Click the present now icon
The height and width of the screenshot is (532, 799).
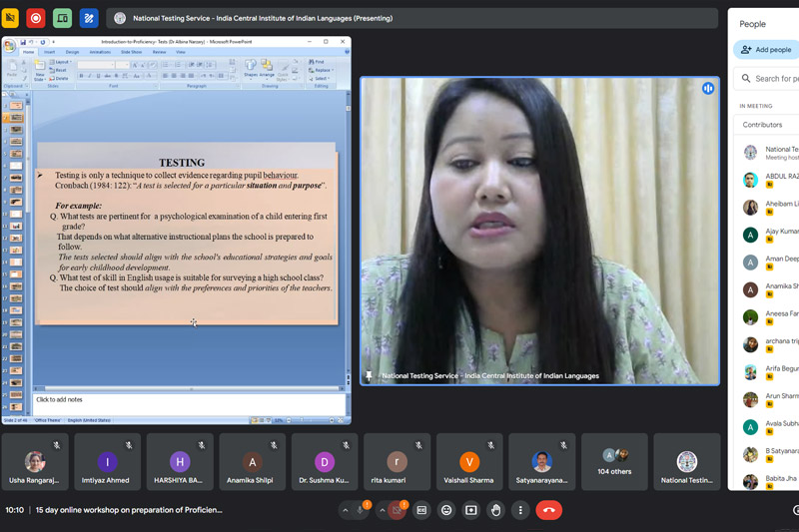[x=471, y=510]
